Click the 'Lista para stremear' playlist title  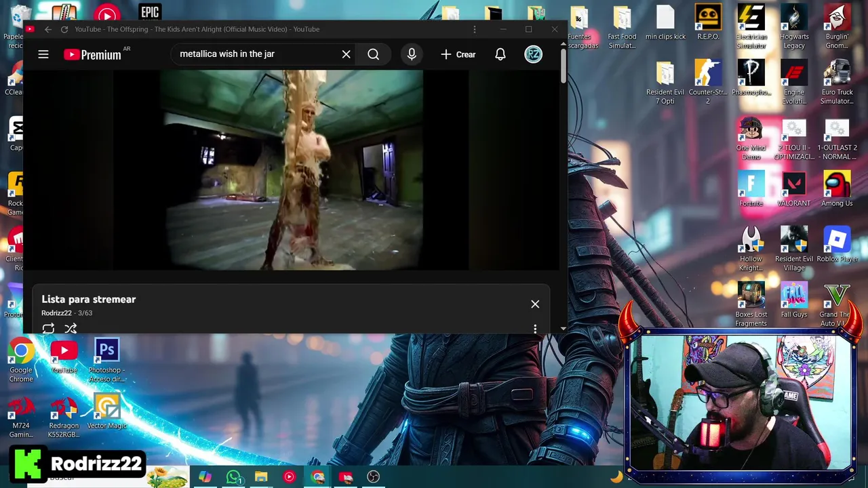pos(88,299)
